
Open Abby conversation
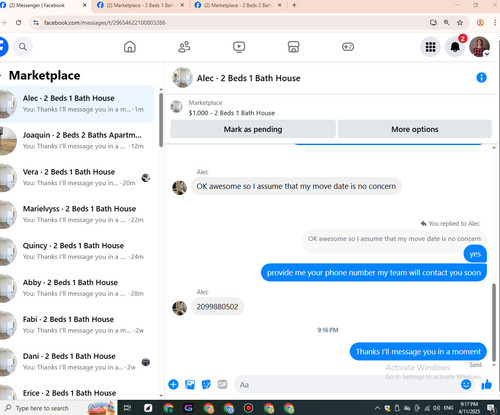(x=77, y=288)
